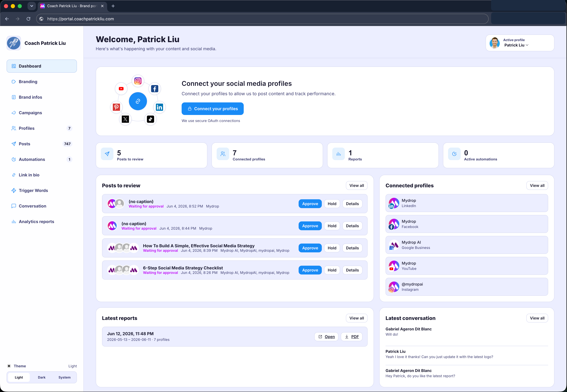Download the Jun 12 report PDF
Screen dimensions: 567x392
pos(351,337)
